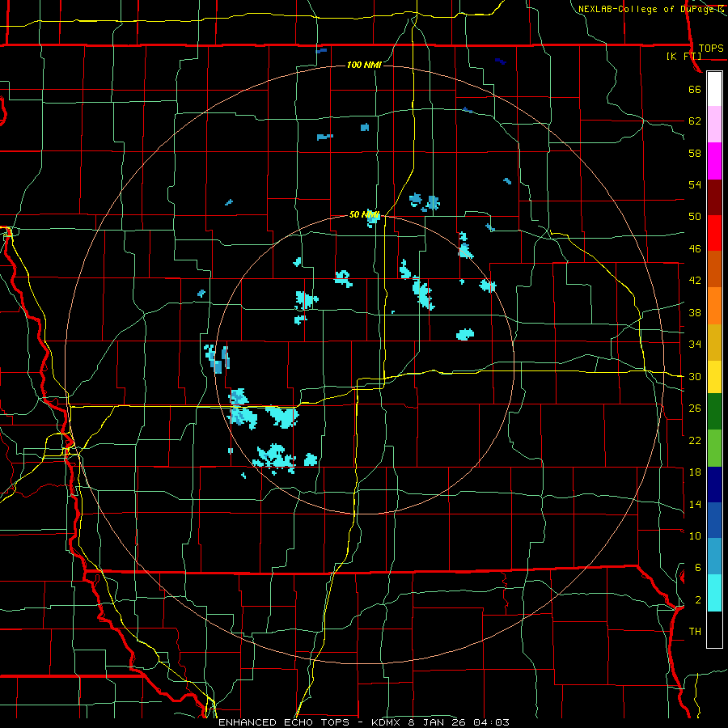Select the '42' legend value
This screenshot has width=728, height=728.
695,281
